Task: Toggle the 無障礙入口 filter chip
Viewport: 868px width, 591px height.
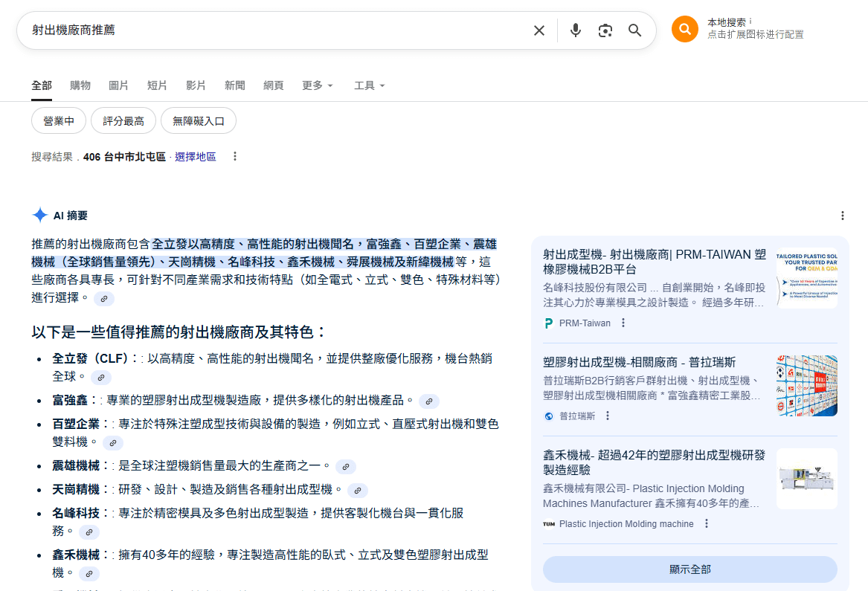Action: point(199,120)
